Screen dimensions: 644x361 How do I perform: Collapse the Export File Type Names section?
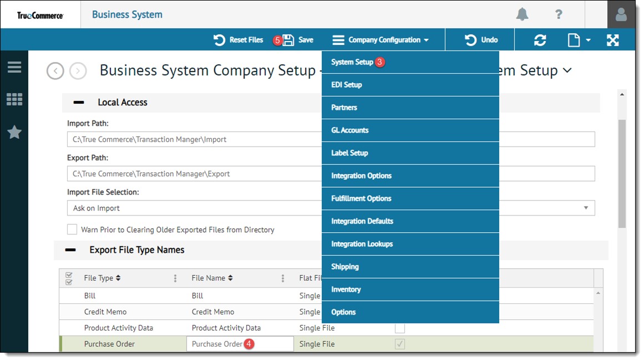70,250
